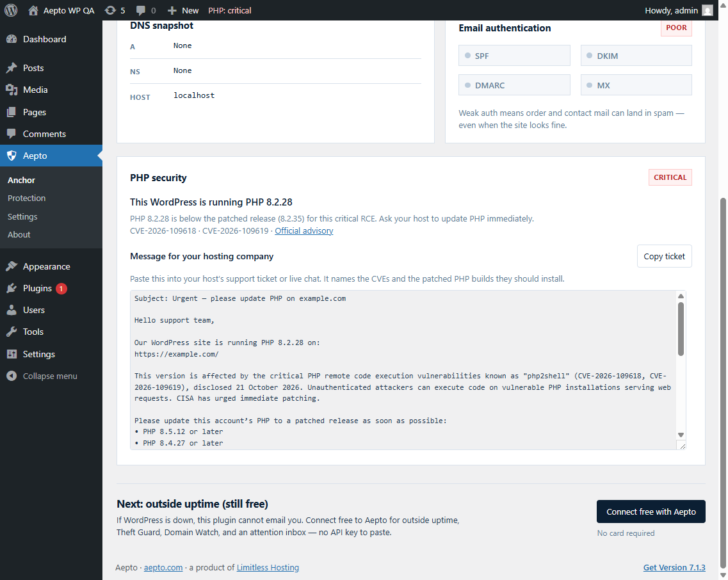Open the Pages menu item
728x580 pixels.
[x=51, y=112]
